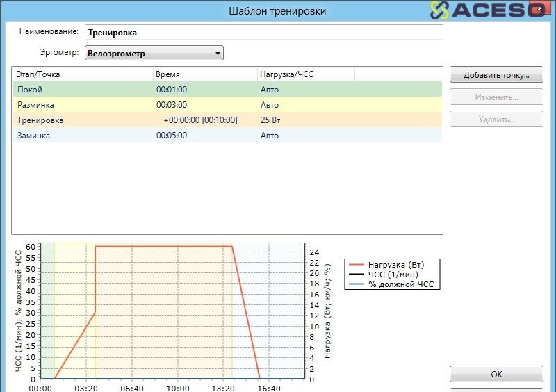This screenshot has height=392, width=556.
Task: Click the Наименование text field
Action: pos(263,33)
